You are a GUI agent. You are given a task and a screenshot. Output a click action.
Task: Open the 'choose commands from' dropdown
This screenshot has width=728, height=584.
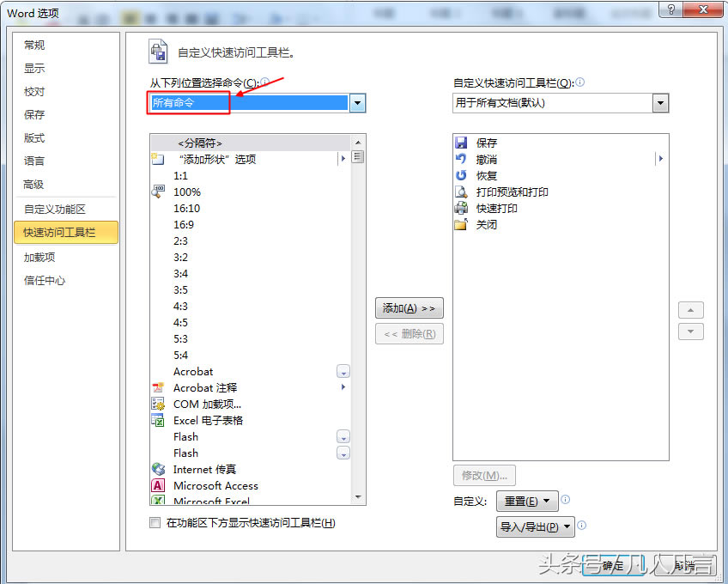pos(358,103)
